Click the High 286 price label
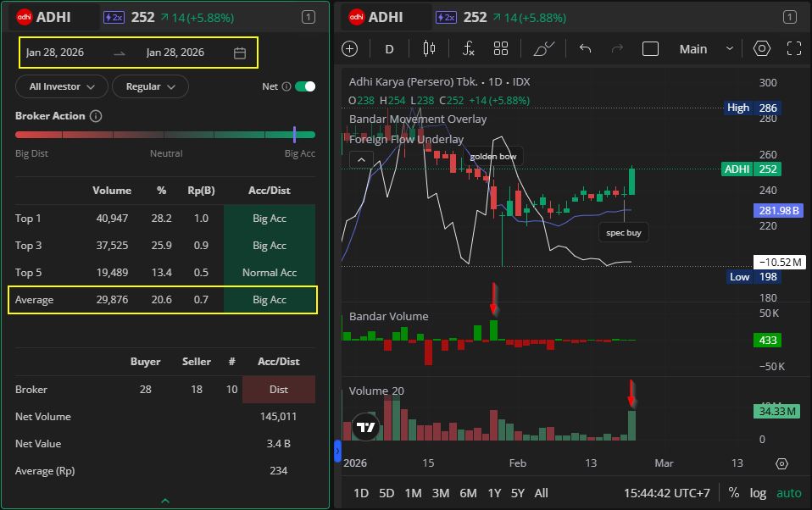The image size is (812, 510). pyautogui.click(x=753, y=108)
